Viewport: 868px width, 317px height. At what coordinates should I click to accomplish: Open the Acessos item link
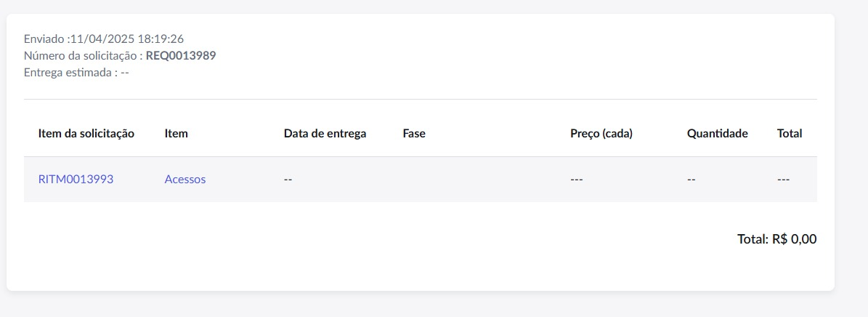coord(185,180)
